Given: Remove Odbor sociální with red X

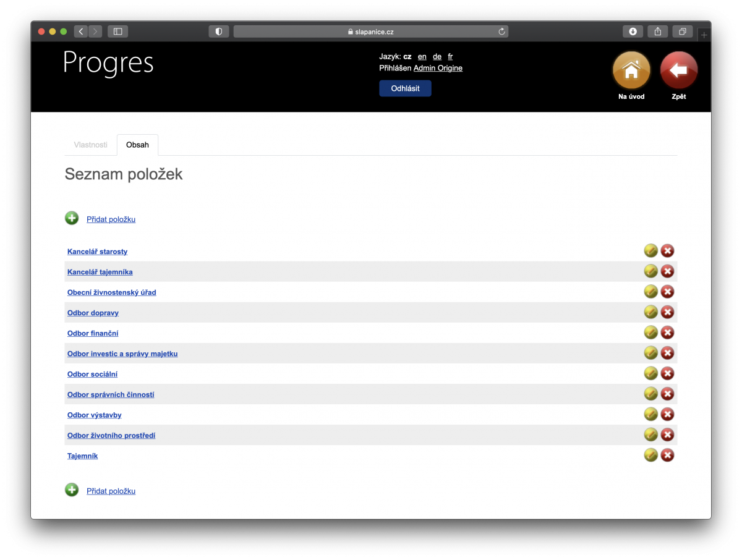Looking at the screenshot, I should pos(667,373).
